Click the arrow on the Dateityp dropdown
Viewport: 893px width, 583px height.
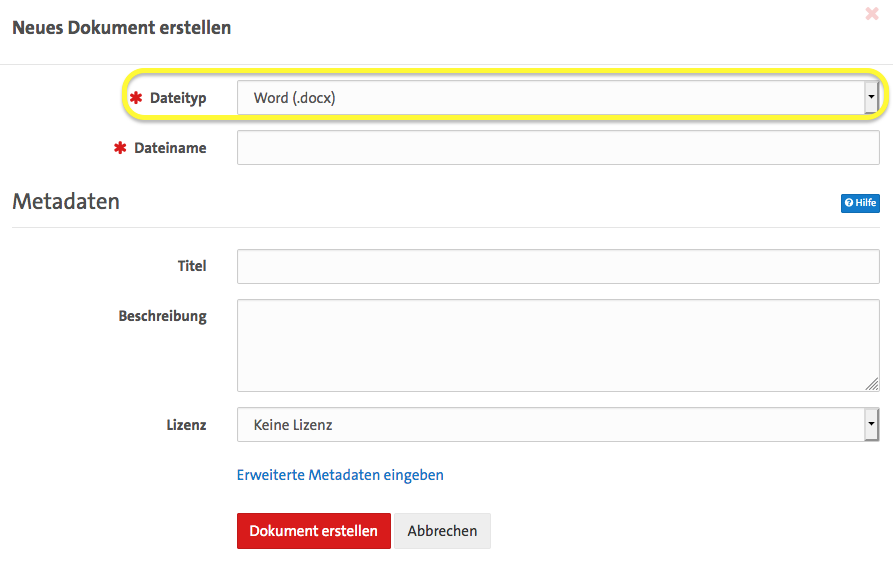click(871, 98)
